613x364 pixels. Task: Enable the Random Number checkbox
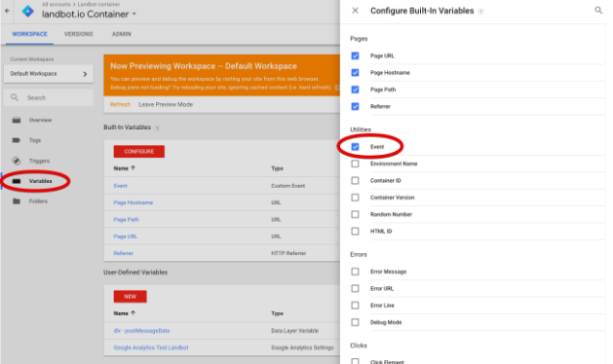[355, 214]
